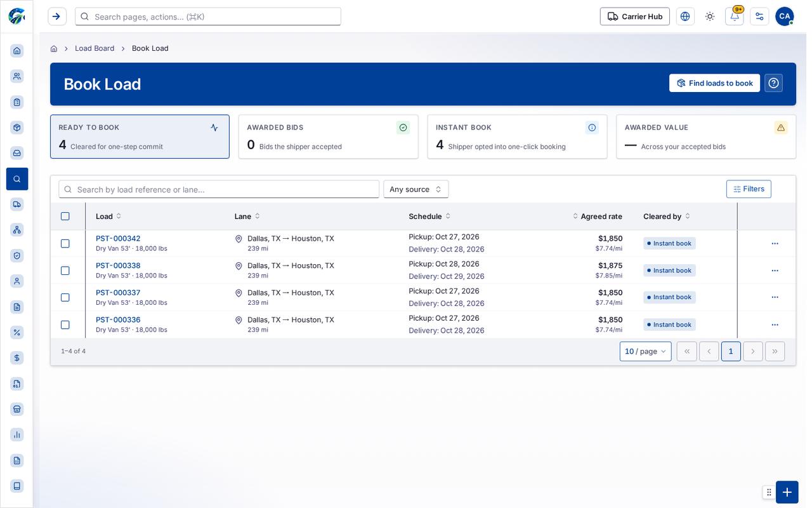Click the blue plus floating button
Screen dimensions: 812x508
(787, 492)
